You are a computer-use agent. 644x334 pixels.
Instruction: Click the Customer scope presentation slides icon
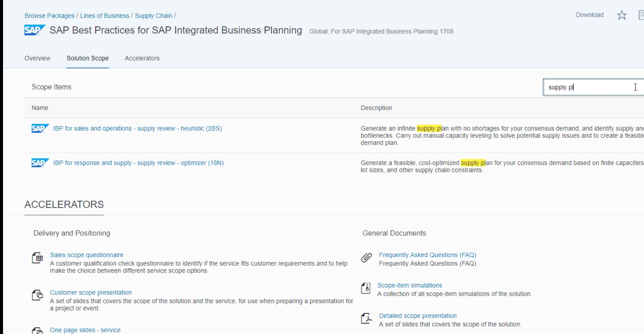pos(37,295)
